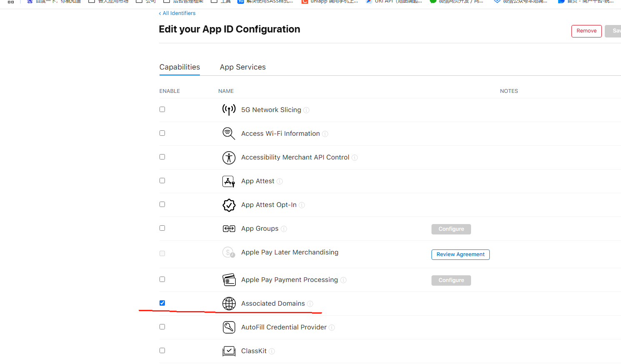Click Review Agreement button
This screenshot has width=621, height=364.
coord(461,254)
